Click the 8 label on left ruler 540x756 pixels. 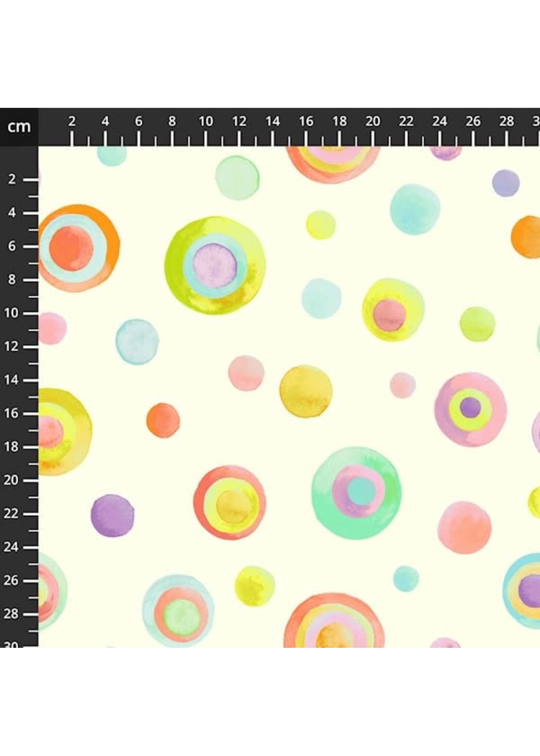pos(12,279)
